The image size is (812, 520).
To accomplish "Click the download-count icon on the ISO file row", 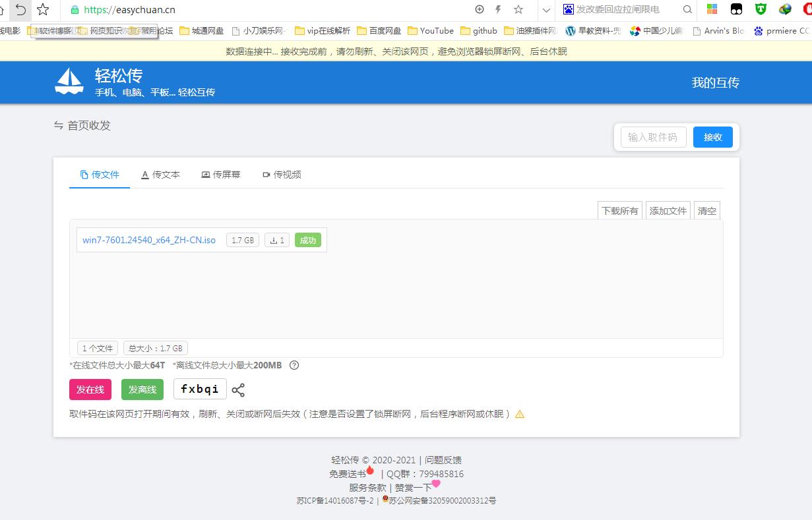I will click(276, 240).
